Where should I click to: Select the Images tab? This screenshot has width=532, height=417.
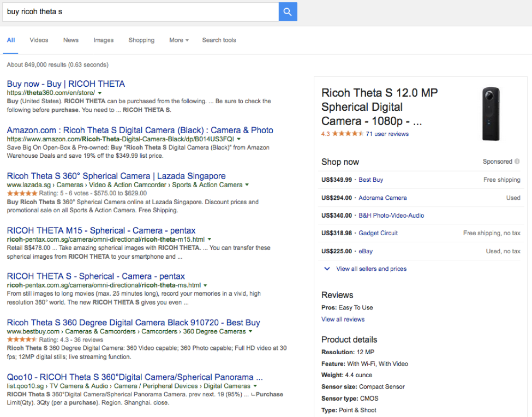103,40
